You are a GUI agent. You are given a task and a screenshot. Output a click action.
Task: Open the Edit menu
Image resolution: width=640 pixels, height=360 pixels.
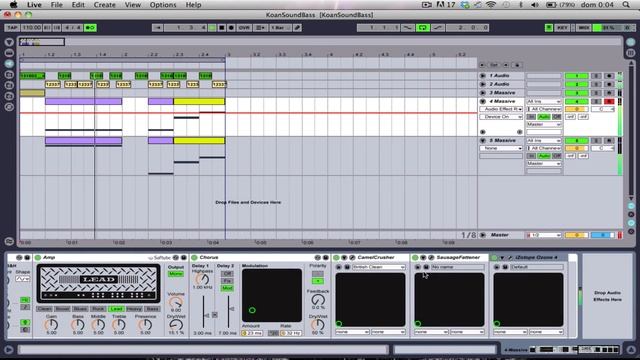pos(78,5)
